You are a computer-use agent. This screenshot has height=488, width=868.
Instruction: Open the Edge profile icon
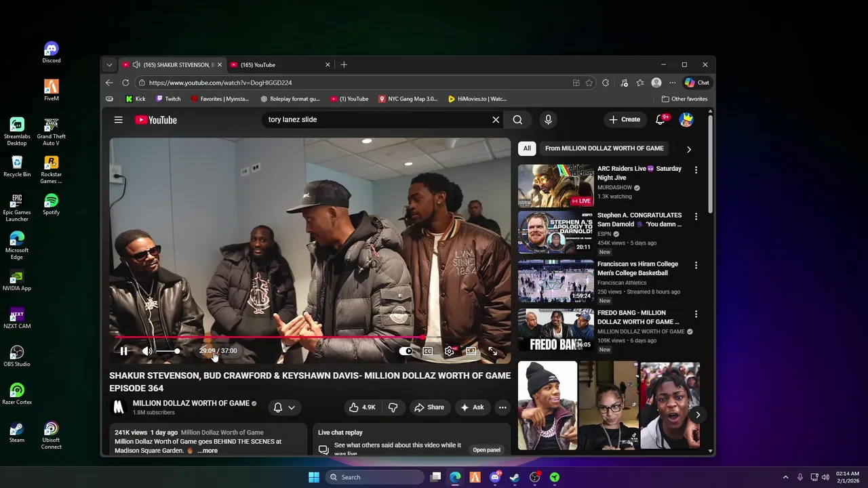[x=656, y=83]
